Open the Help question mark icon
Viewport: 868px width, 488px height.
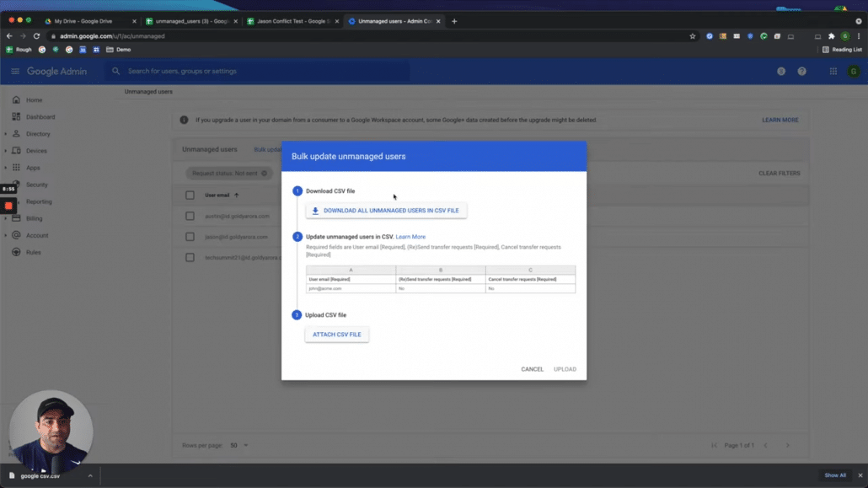801,72
